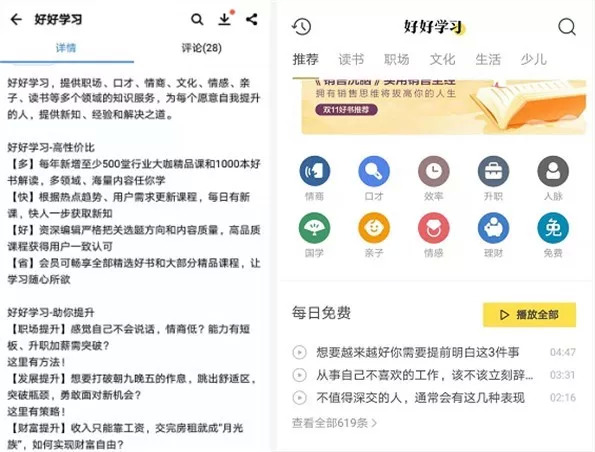Image resolution: width=595 pixels, height=452 pixels.
Task: Select the 理财 piggy bank icon
Action: [493, 228]
